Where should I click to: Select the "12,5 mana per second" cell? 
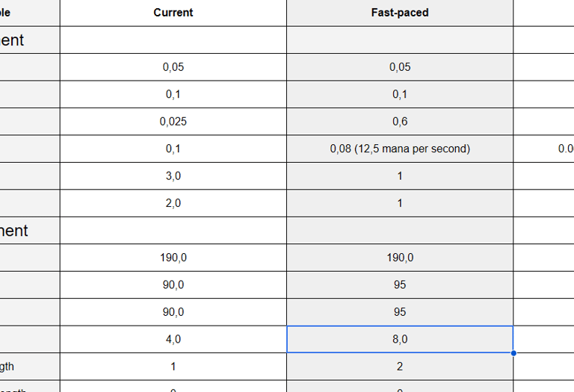point(400,149)
